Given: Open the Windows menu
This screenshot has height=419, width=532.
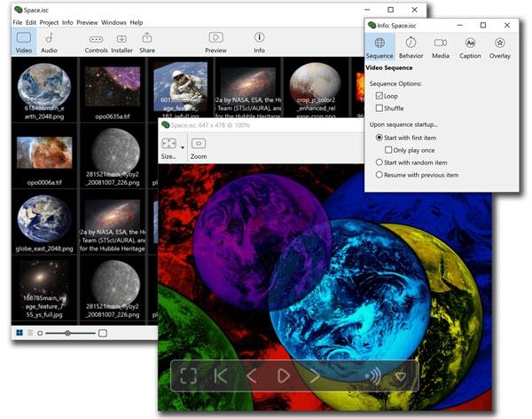Looking at the screenshot, I should 113,22.
